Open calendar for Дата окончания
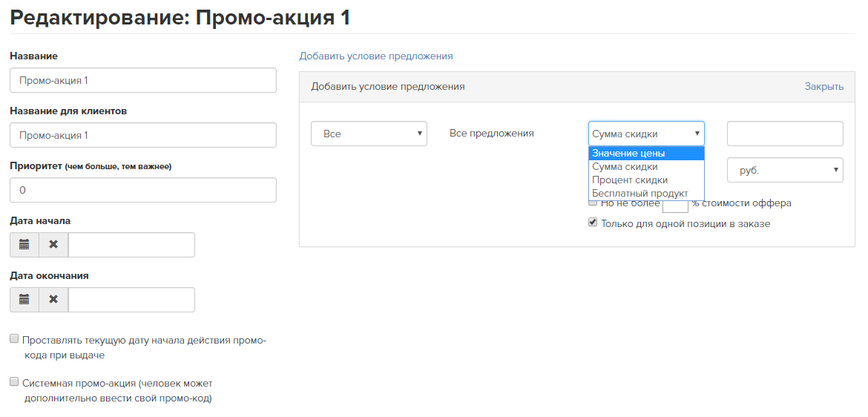 (x=24, y=300)
